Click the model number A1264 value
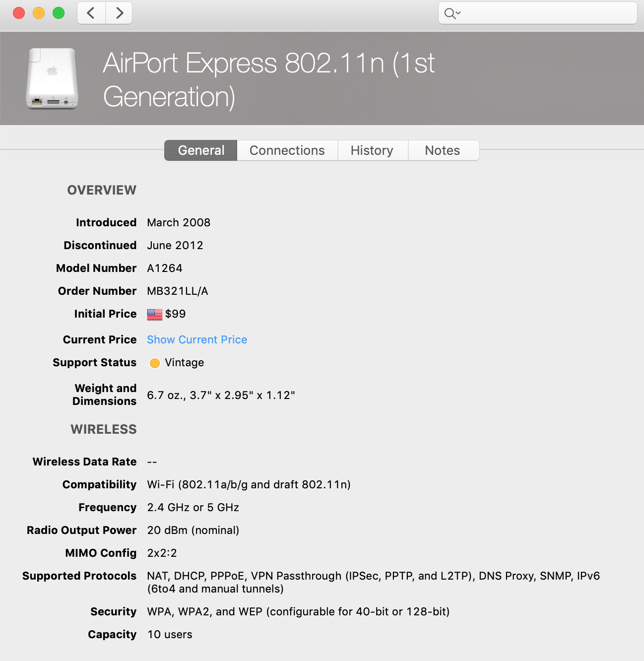Viewport: 644px width, 661px height. pos(165,268)
